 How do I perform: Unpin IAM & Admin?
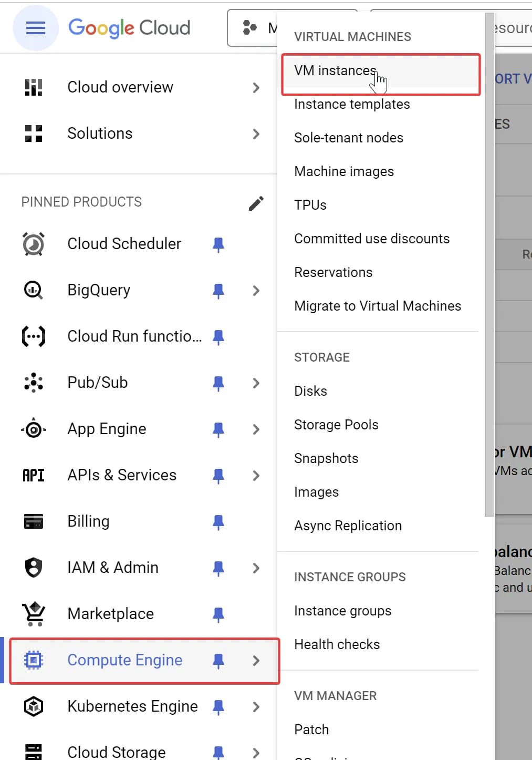(218, 568)
